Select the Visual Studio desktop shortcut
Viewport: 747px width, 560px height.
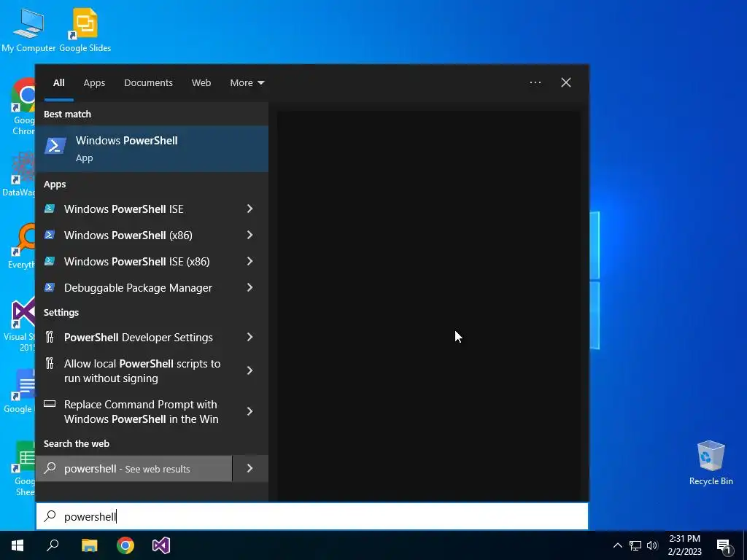pos(20,324)
